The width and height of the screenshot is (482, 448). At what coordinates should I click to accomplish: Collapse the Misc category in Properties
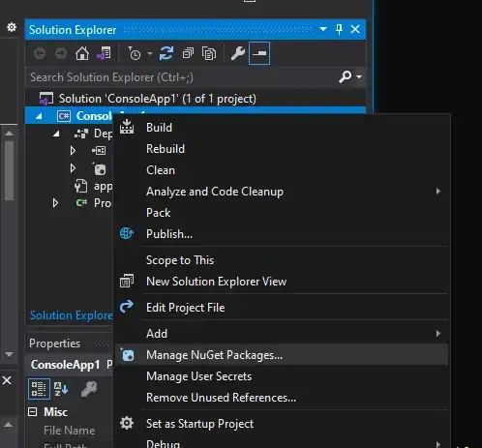(x=33, y=412)
